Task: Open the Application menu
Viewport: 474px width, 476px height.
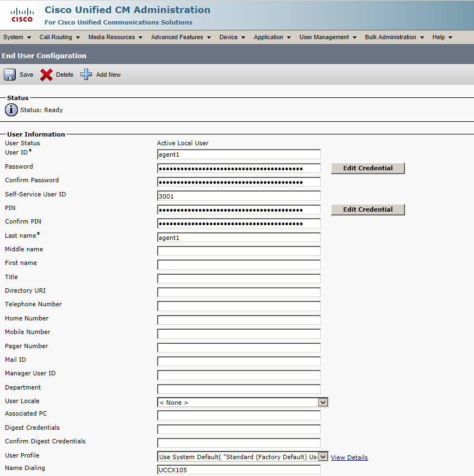Action: [272, 37]
